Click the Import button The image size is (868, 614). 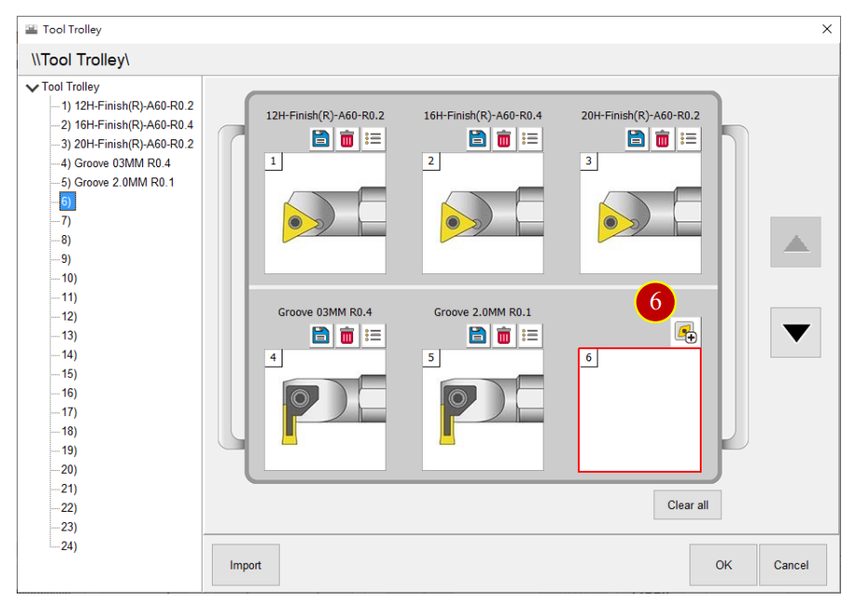[245, 565]
